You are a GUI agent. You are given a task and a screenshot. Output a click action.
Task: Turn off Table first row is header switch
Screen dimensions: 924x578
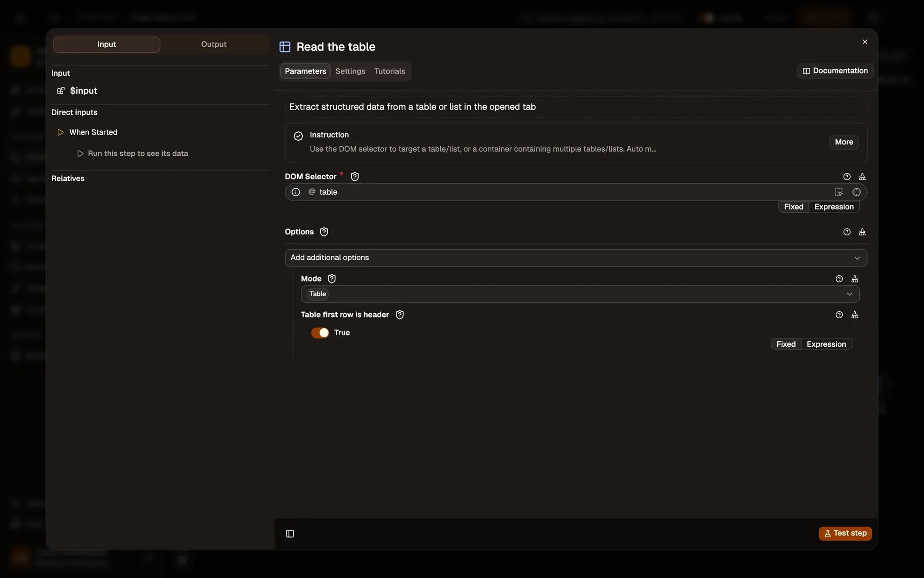320,332
